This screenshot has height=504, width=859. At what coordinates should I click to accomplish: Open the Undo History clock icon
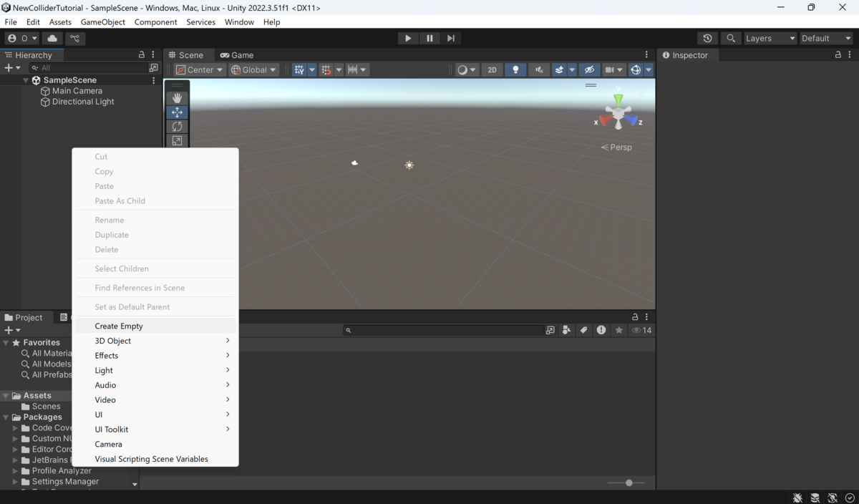(x=707, y=38)
